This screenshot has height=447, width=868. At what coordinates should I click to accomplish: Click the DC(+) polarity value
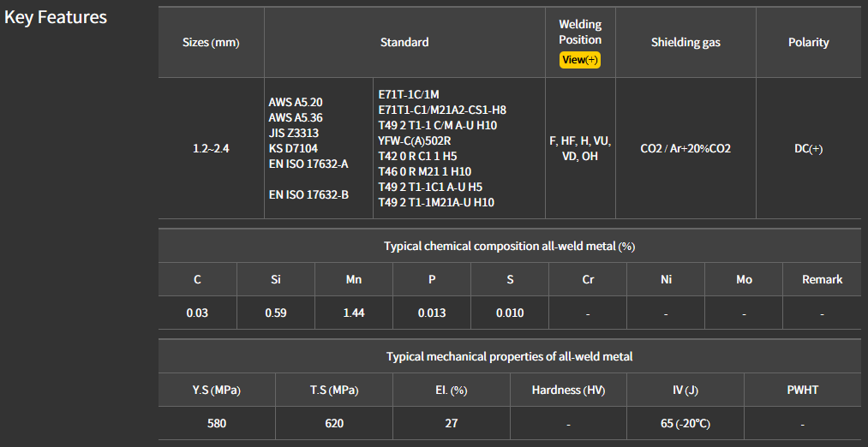pos(808,148)
